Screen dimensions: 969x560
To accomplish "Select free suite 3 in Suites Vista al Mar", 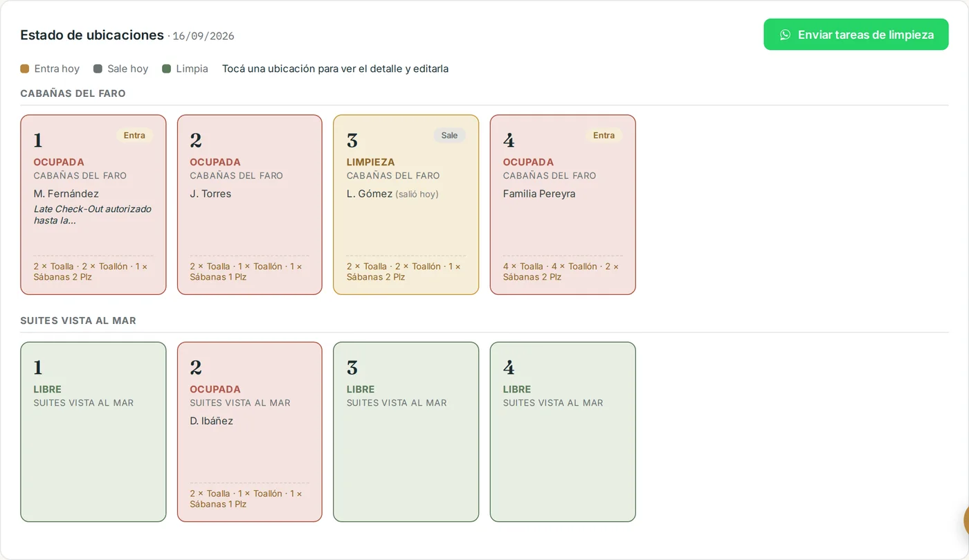I will (x=406, y=432).
